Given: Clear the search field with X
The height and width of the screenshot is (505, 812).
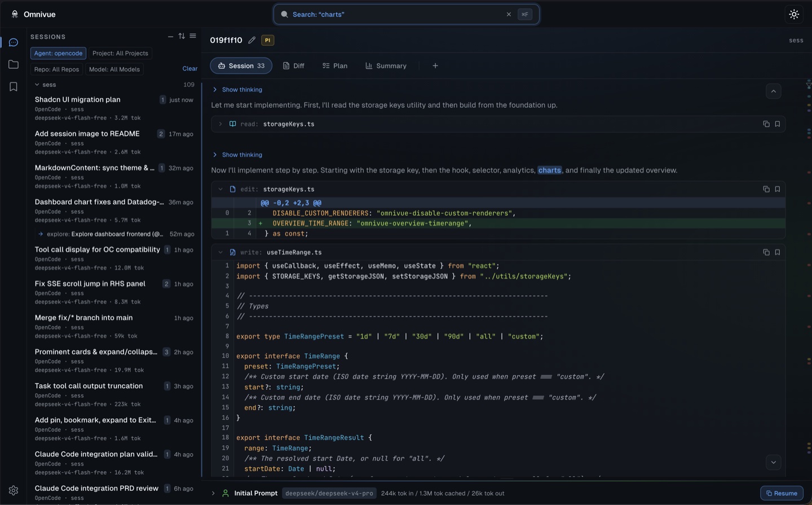Looking at the screenshot, I should (x=509, y=14).
